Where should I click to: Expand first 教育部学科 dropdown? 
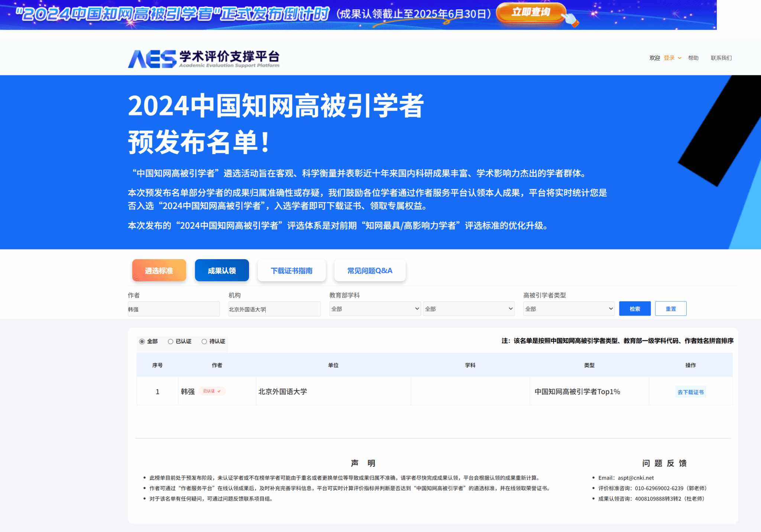click(x=375, y=309)
